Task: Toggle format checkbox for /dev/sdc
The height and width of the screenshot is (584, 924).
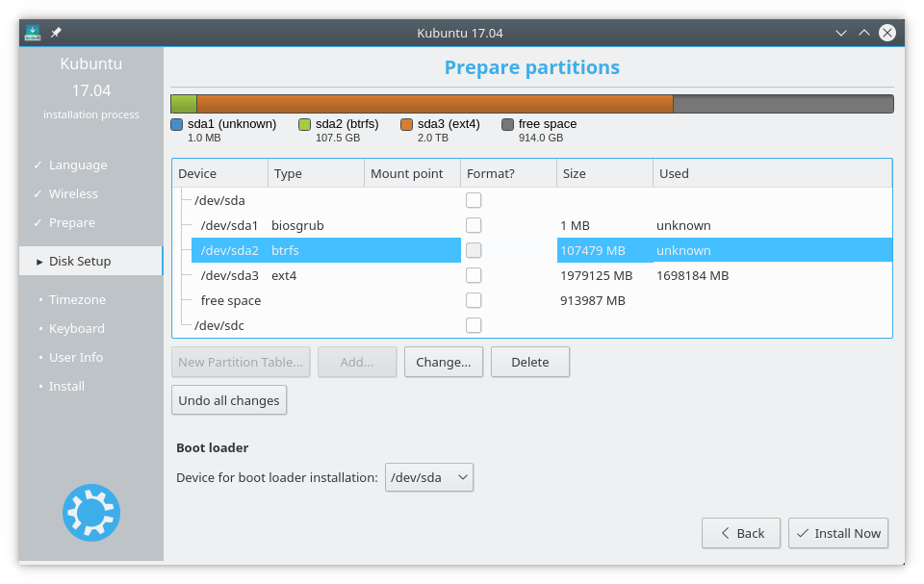Action: [x=474, y=325]
